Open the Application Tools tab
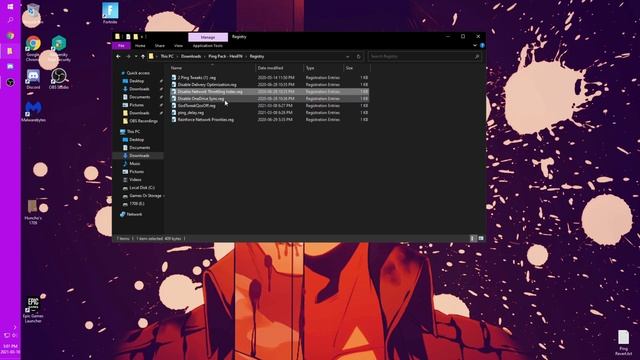The image size is (640, 360). [208, 46]
